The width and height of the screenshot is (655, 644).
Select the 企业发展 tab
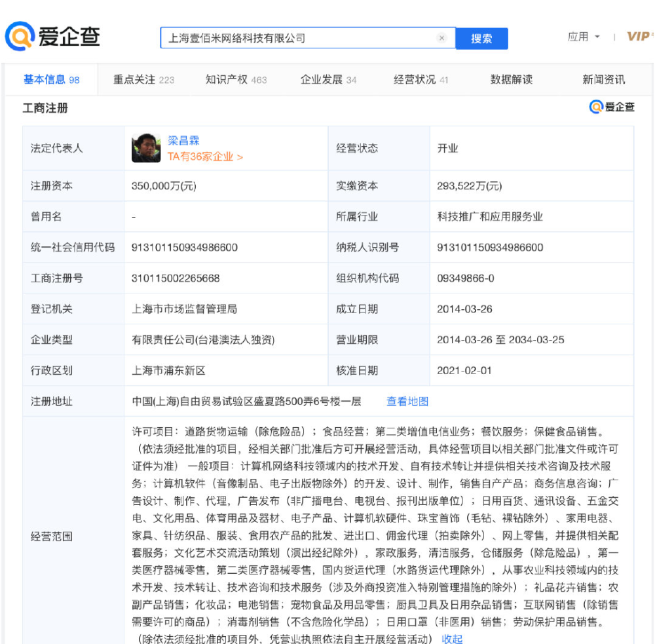pos(328,79)
